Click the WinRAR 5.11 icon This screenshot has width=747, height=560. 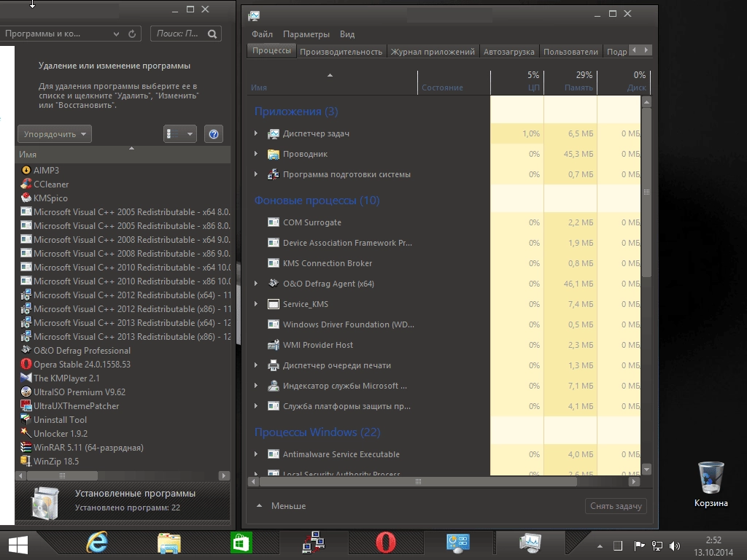point(26,447)
